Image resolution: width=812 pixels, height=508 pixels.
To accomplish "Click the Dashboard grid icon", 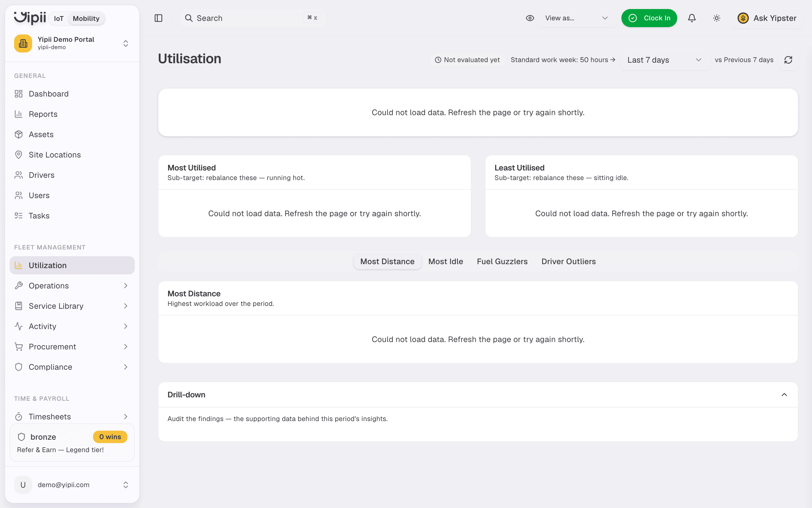I will [18, 94].
